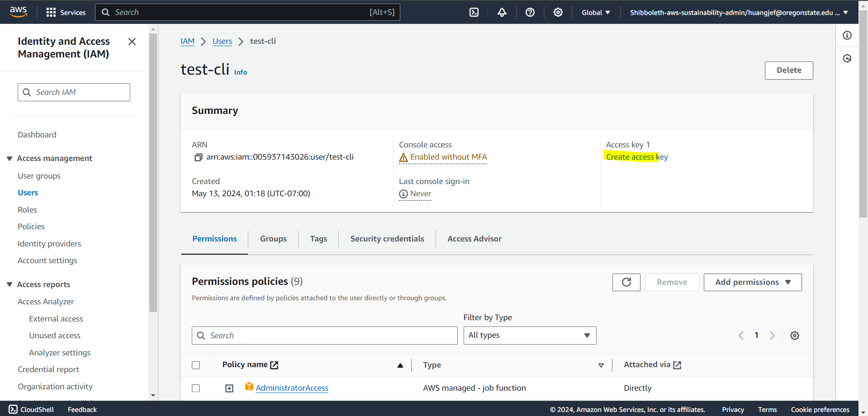The width and height of the screenshot is (868, 416).
Task: Open the policies table preferences gear
Action: pos(795,336)
